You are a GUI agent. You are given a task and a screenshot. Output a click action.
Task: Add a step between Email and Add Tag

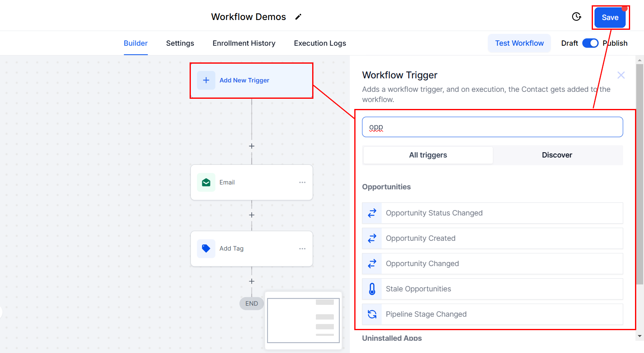pos(252,215)
